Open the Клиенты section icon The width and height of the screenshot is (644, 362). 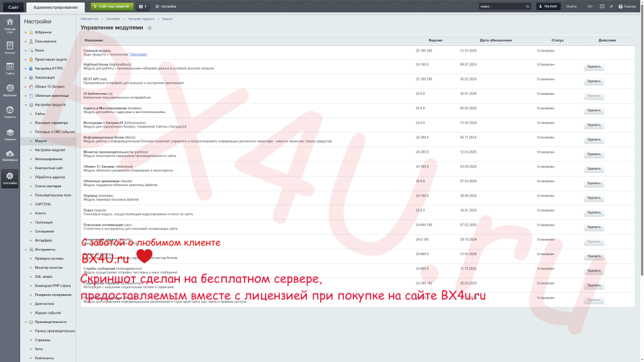(x=10, y=112)
